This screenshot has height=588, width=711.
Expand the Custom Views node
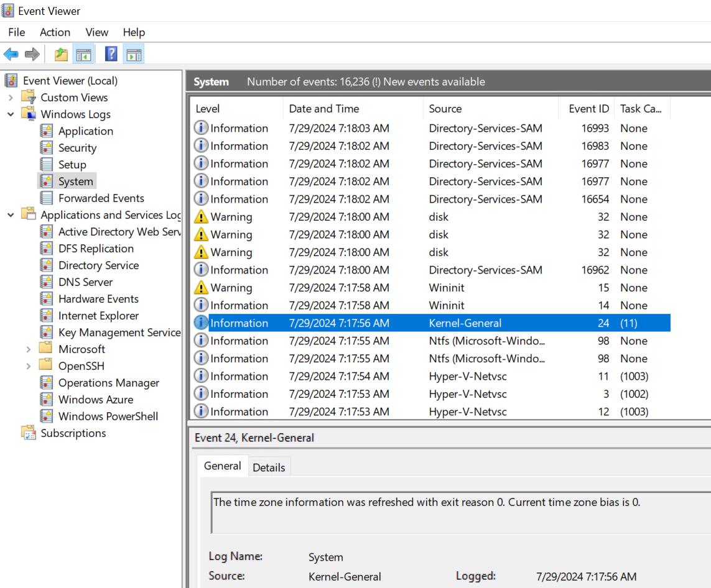11,98
